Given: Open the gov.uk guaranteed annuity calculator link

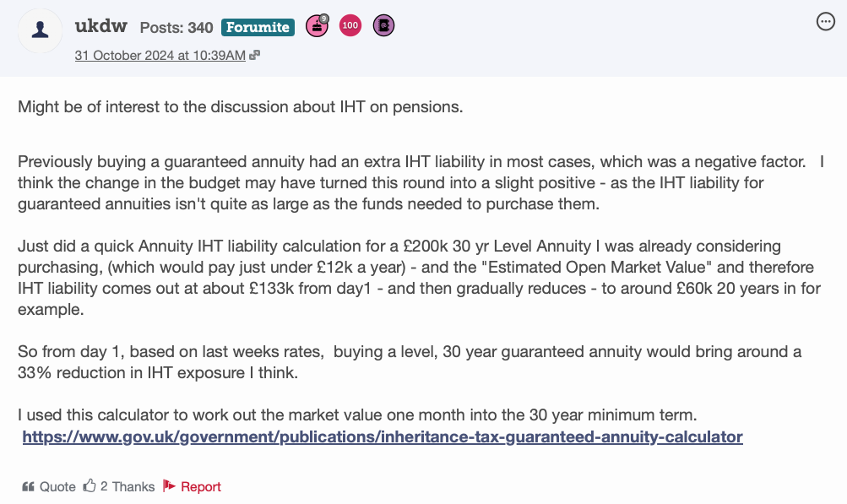Looking at the screenshot, I should point(383,437).
